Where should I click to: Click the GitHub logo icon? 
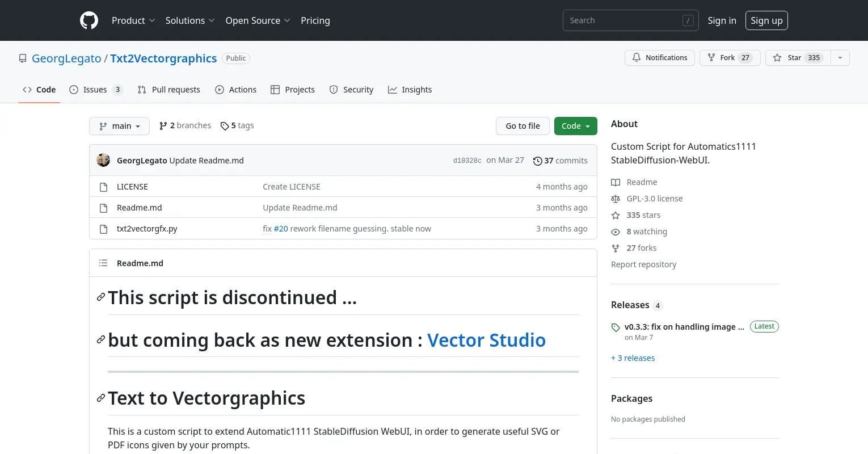[89, 20]
